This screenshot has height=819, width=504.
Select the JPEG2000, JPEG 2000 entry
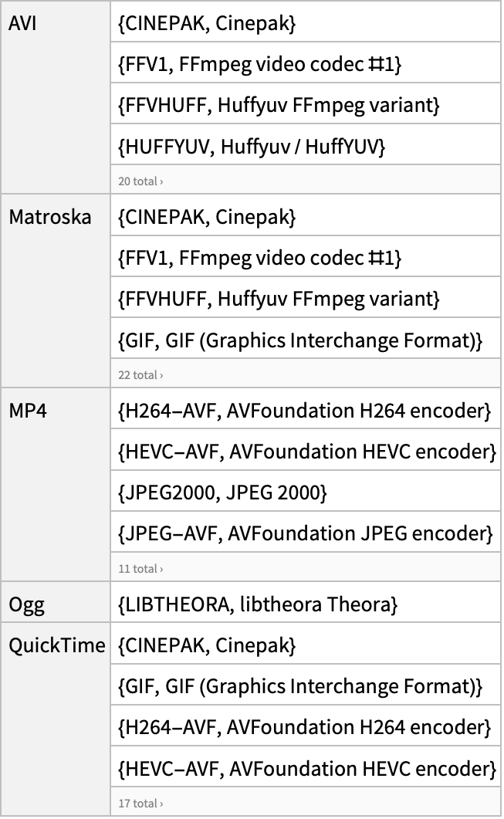pos(306,491)
